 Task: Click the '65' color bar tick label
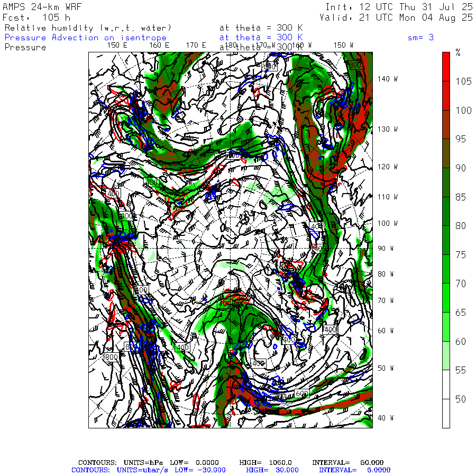click(x=461, y=313)
